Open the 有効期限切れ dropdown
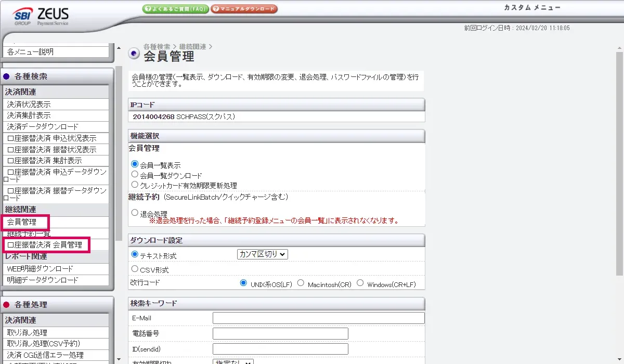Screen dimensions: 624x364 233,361
